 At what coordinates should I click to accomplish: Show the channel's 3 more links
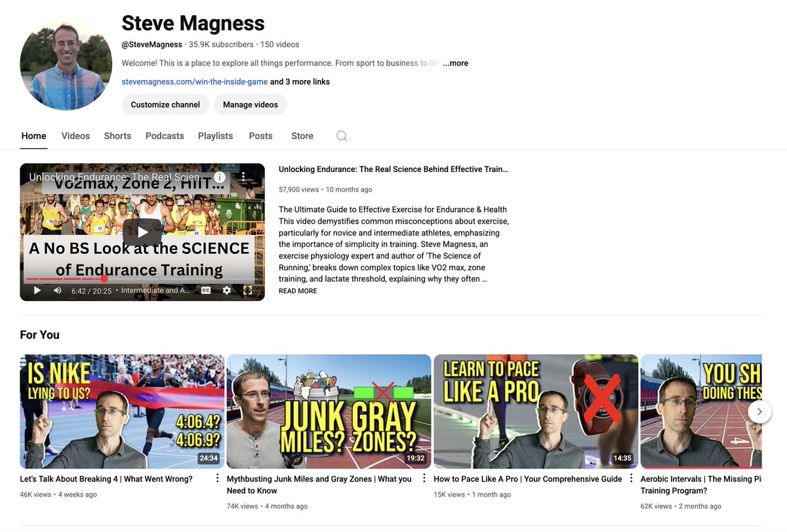coord(298,81)
